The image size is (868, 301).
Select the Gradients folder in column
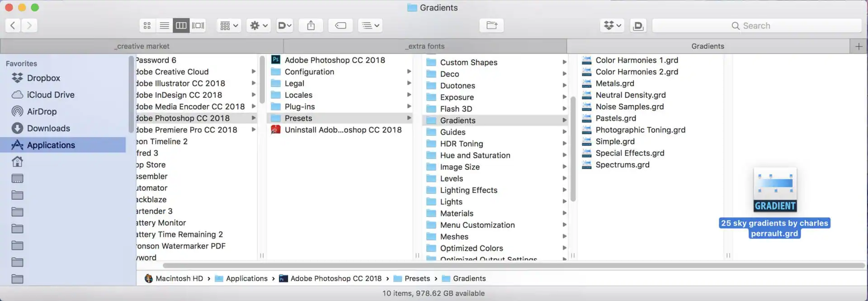pos(496,120)
